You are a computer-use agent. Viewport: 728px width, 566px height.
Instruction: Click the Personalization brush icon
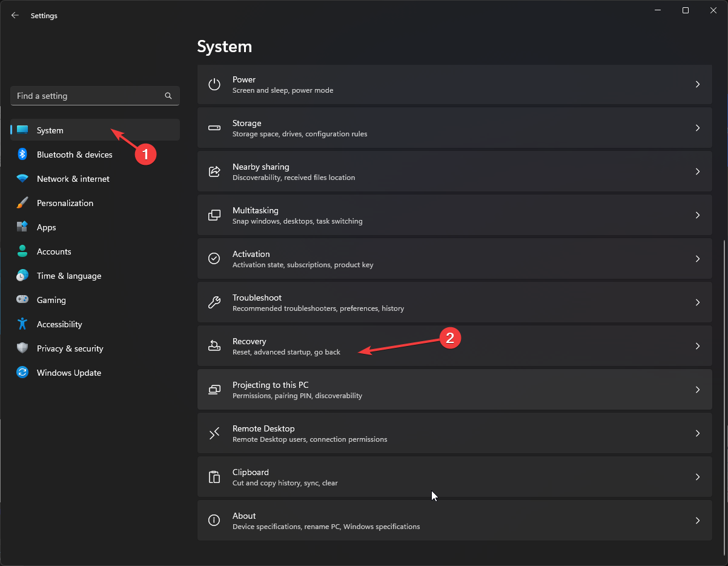point(22,202)
